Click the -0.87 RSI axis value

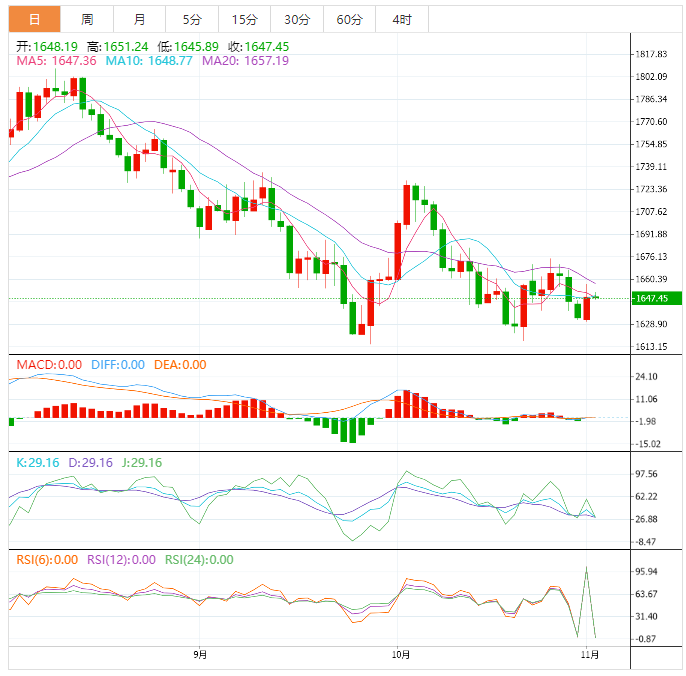pyautogui.click(x=644, y=639)
